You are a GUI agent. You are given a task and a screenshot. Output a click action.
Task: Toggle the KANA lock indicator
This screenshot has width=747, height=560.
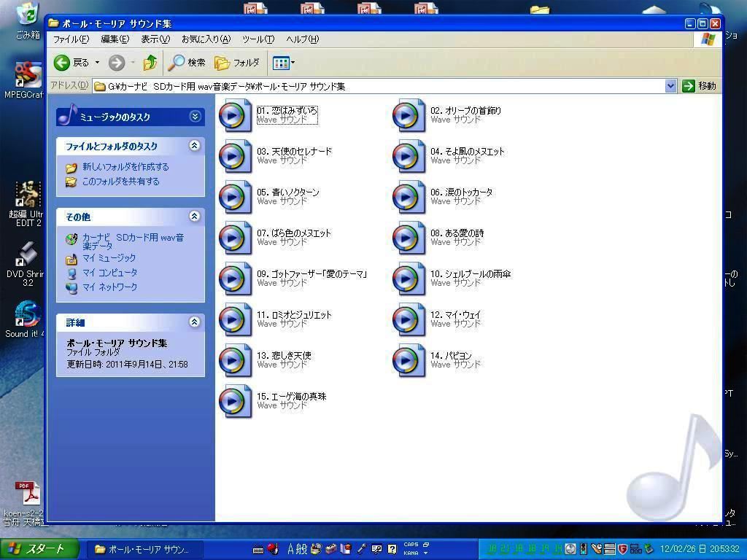click(x=411, y=553)
